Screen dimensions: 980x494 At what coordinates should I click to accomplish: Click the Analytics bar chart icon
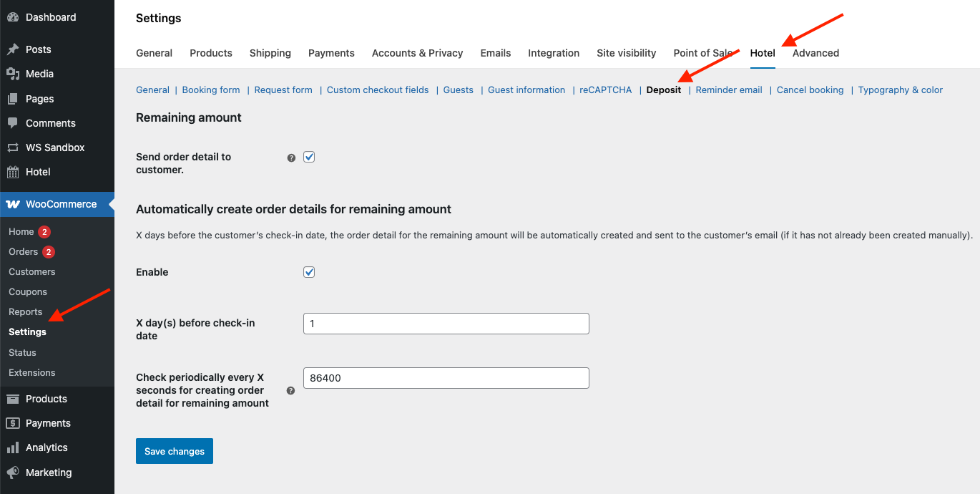13,447
